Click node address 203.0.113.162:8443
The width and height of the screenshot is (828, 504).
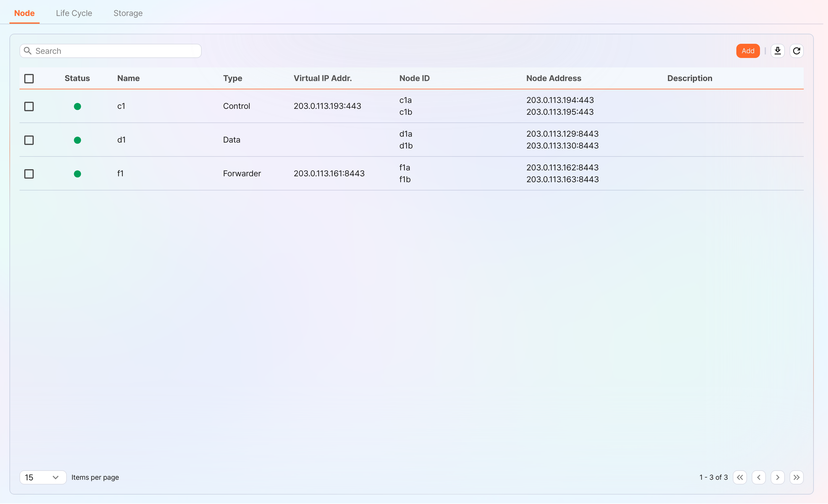[562, 167]
